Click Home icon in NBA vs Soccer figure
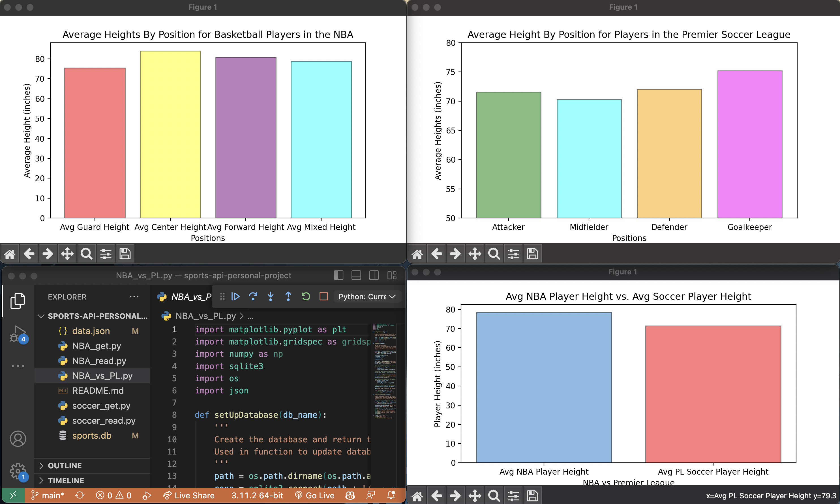The image size is (840, 504). click(417, 496)
